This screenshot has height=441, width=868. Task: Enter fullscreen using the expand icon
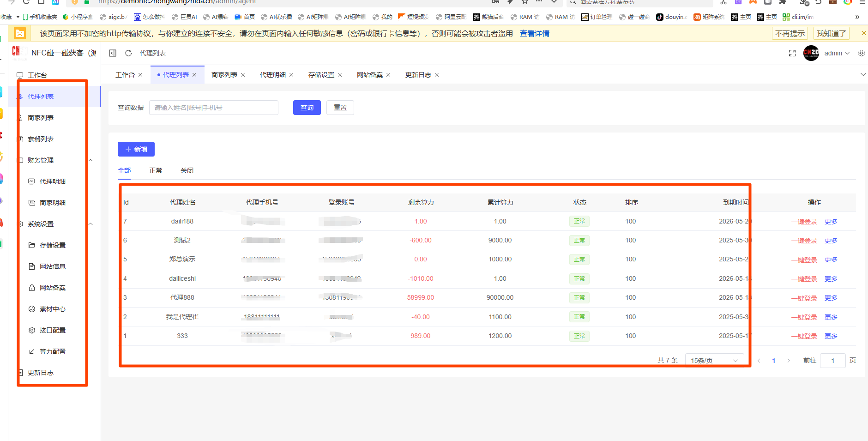[x=792, y=53]
